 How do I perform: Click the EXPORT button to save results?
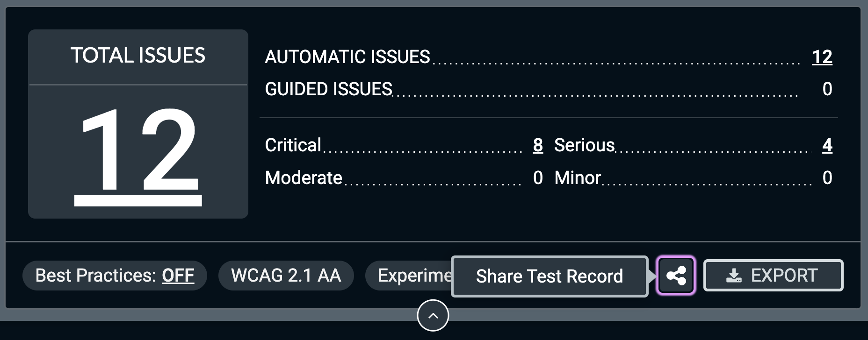coord(773,275)
